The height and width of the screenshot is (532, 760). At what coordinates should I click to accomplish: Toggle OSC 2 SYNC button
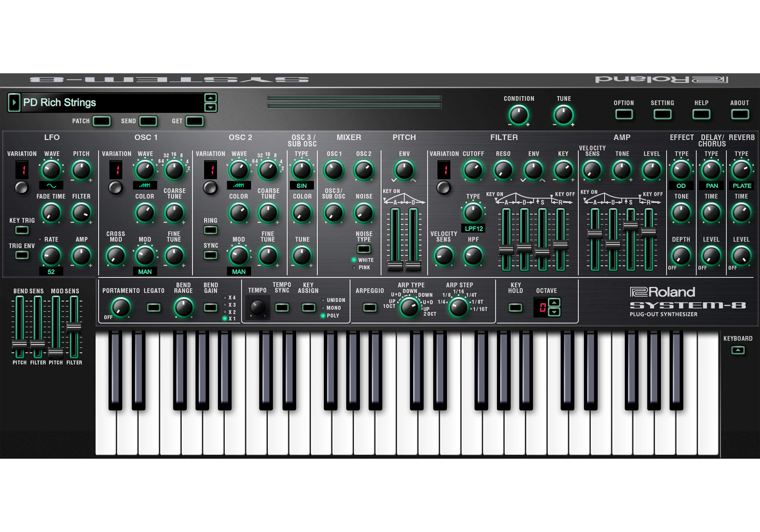pos(210,255)
